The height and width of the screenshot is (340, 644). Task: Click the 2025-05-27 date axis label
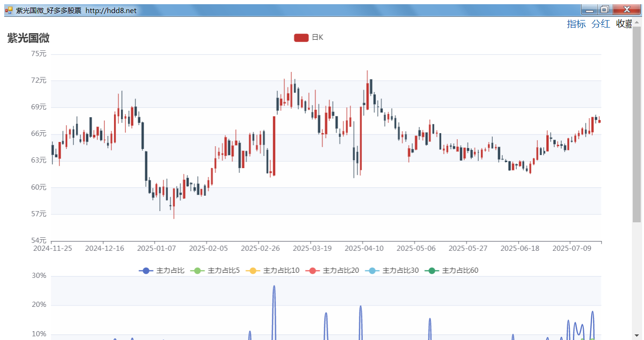pyautogui.click(x=468, y=248)
